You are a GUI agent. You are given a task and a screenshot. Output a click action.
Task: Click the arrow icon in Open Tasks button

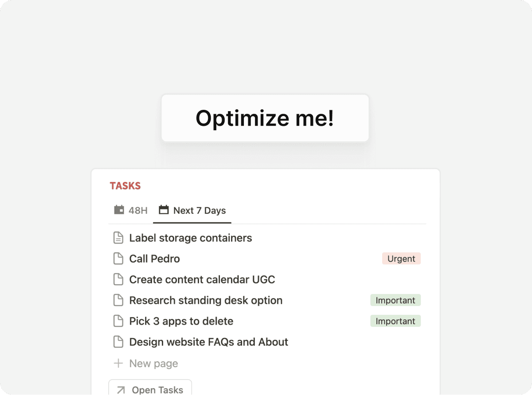(121, 390)
